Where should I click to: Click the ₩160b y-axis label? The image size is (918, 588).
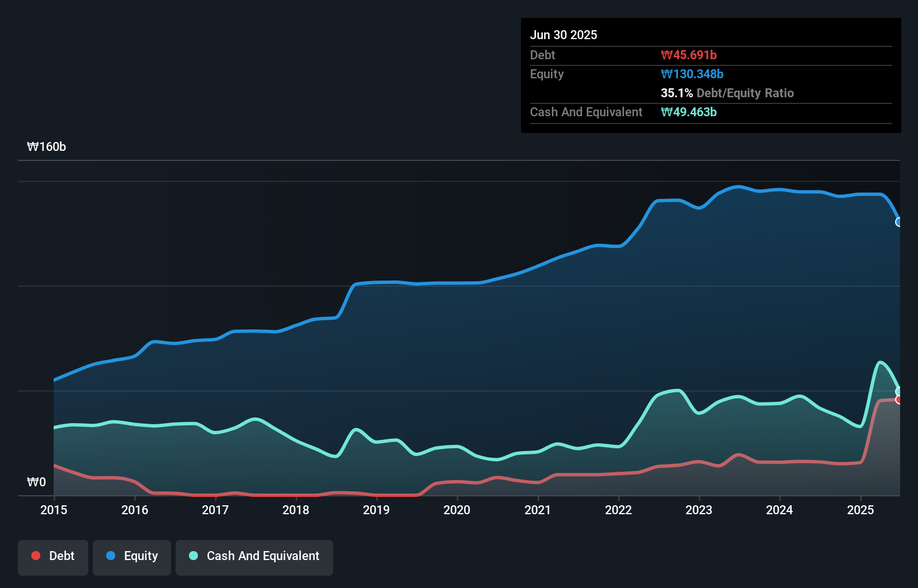[46, 146]
